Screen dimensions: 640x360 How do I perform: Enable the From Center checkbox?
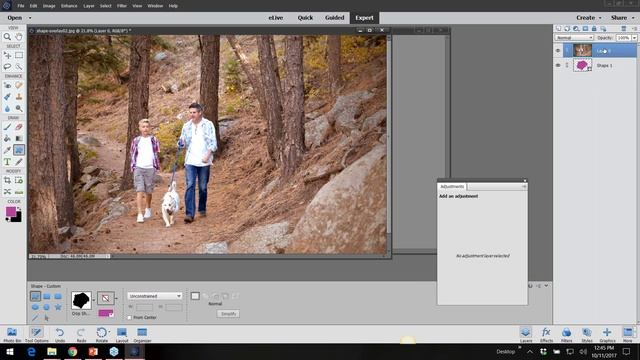point(129,317)
